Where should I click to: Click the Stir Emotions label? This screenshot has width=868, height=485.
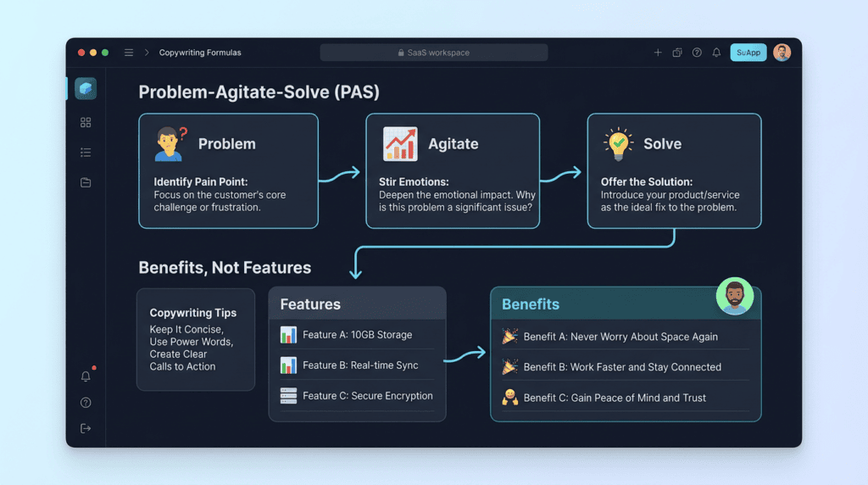click(414, 181)
